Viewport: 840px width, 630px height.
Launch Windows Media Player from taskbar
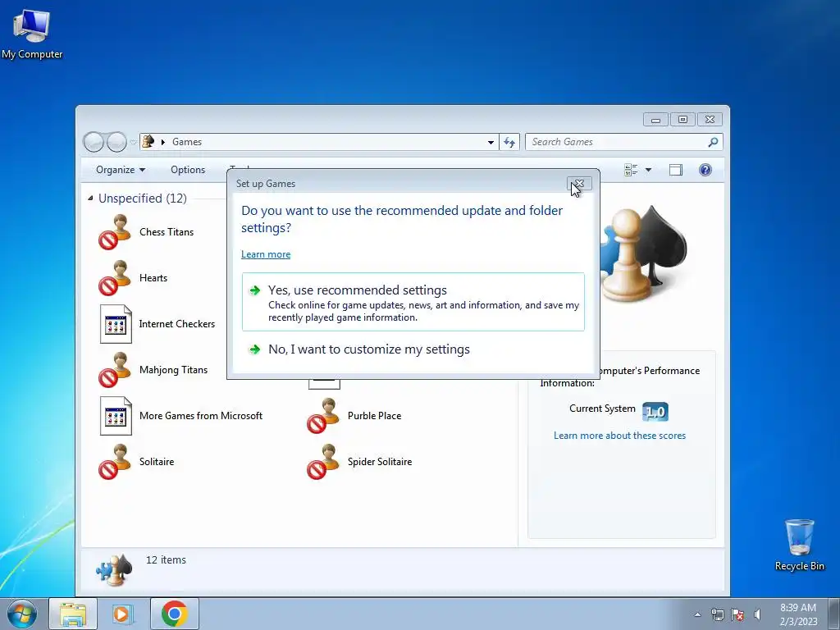(122, 614)
